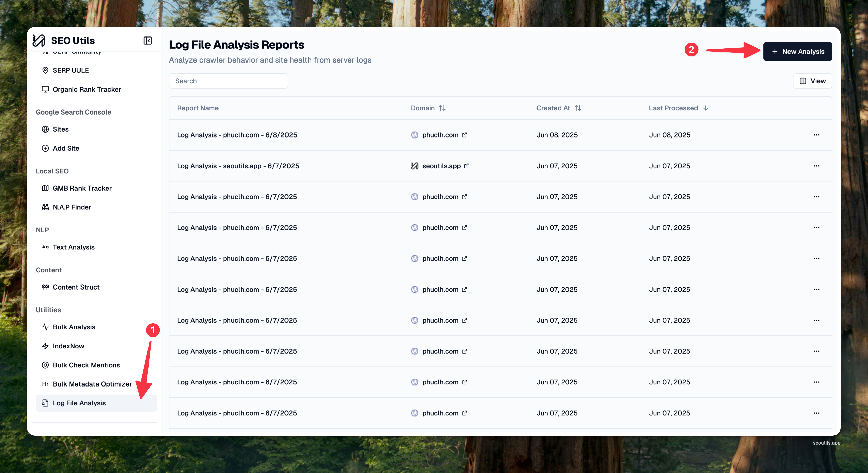Open Add Site under Google Search Console
The height and width of the screenshot is (473, 868).
[66, 148]
